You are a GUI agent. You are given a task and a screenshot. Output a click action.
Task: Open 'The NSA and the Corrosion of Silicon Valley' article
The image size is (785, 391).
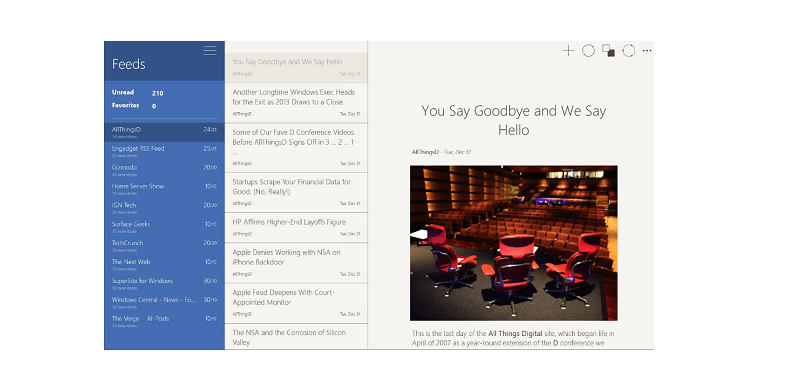296,337
